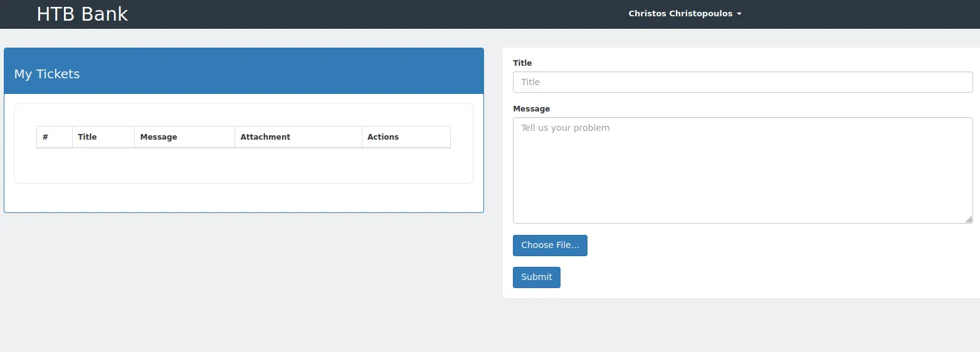980x352 pixels.
Task: Grab the Message textarea resize handle
Action: (969, 219)
